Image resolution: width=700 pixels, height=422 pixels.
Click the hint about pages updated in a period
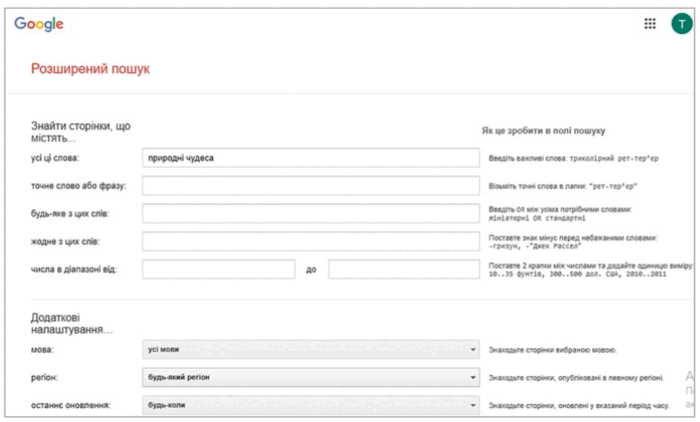579,405
